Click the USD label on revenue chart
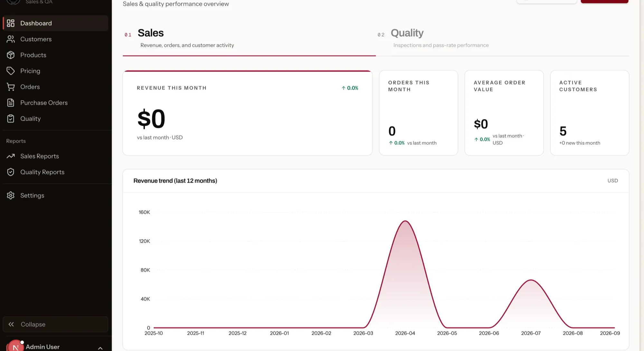This screenshot has width=644, height=351. (x=612, y=181)
